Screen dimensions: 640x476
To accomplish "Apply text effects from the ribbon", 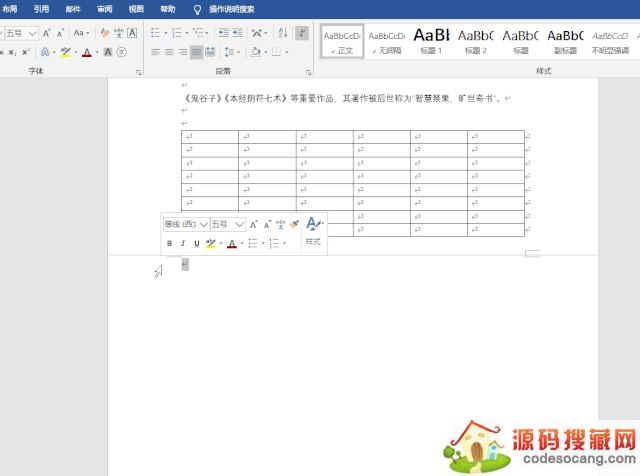I will [x=45, y=52].
